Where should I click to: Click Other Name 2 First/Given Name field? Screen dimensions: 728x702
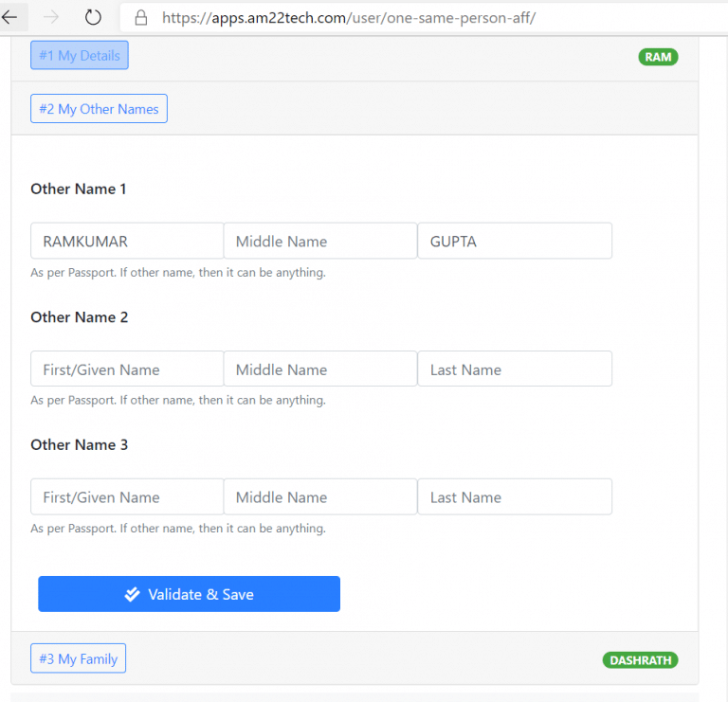pyautogui.click(x=127, y=369)
